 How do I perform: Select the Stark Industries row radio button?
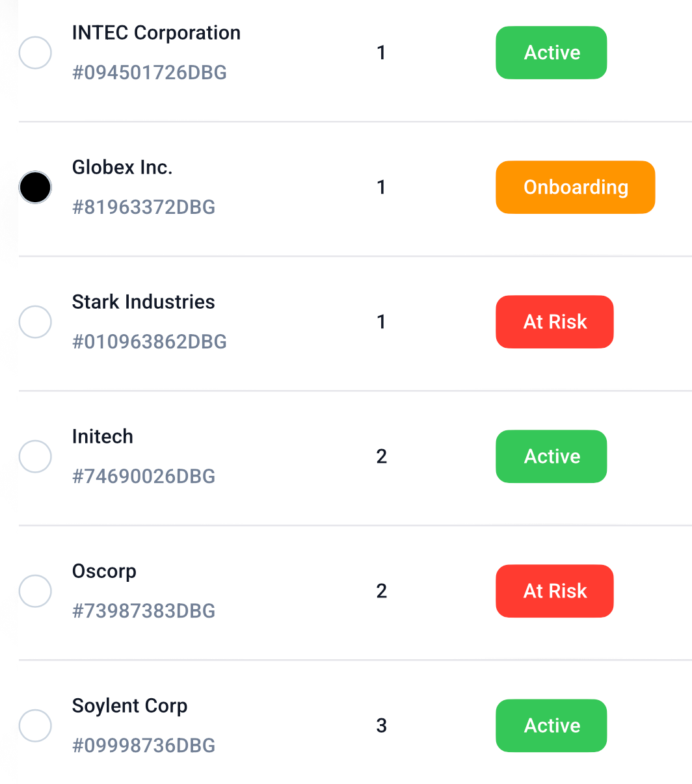[x=35, y=322]
